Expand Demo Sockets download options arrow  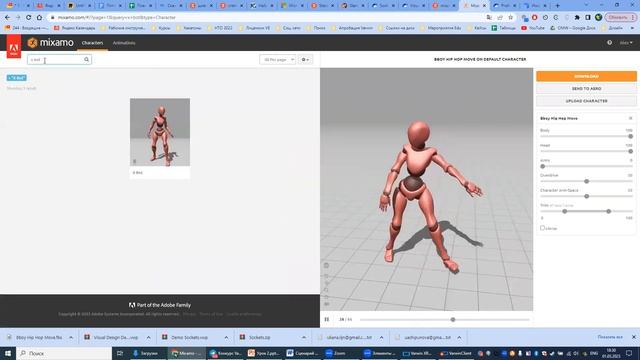click(226, 338)
